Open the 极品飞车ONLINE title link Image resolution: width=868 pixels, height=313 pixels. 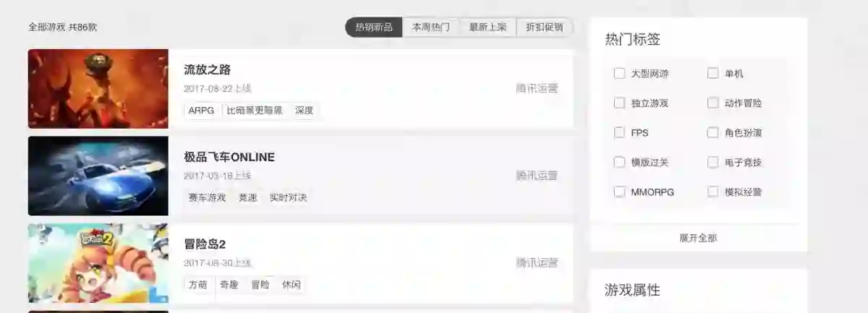(229, 157)
